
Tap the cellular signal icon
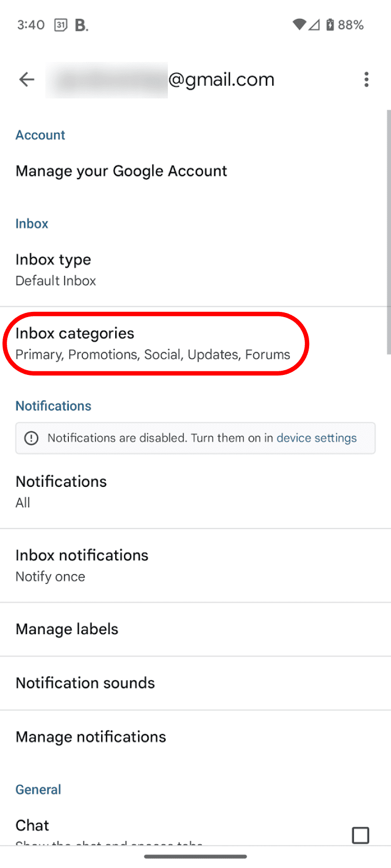point(314,24)
